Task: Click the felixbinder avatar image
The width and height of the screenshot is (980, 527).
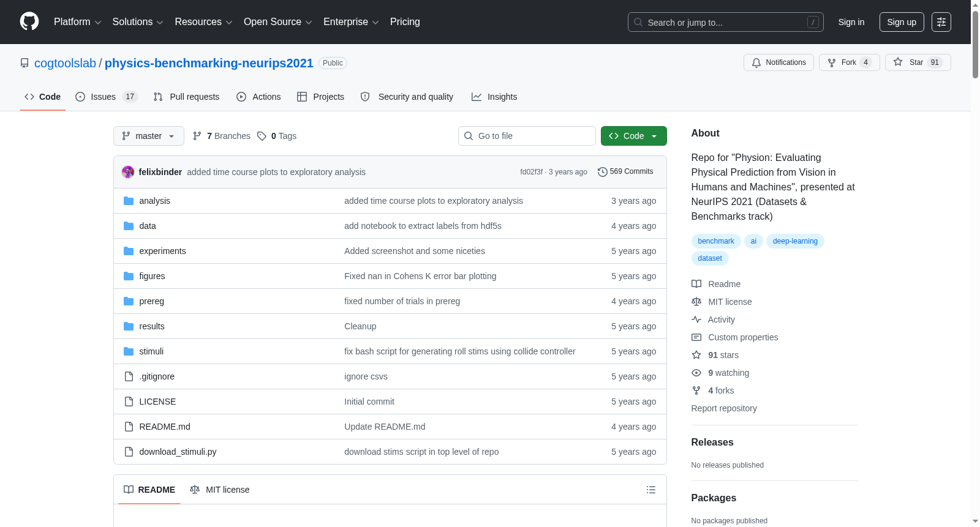Action: click(x=128, y=172)
